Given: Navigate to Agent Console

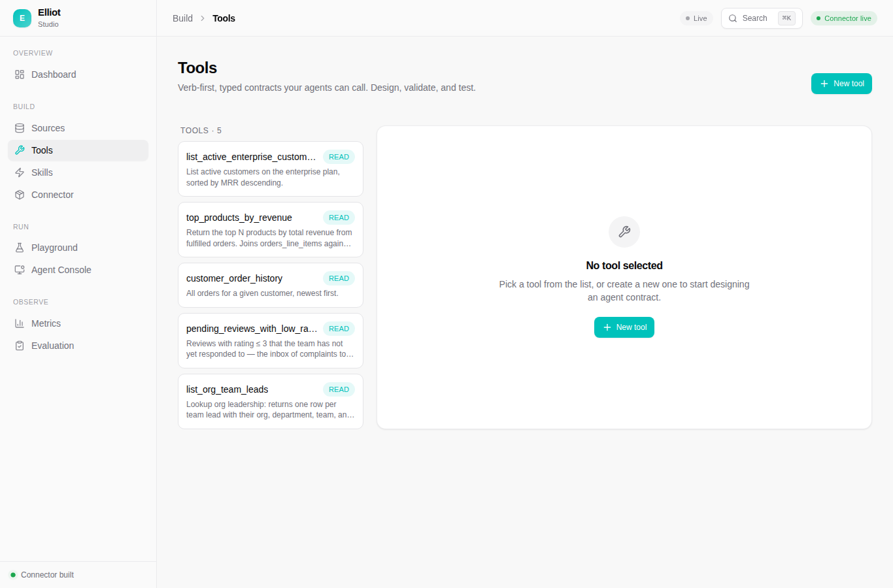Looking at the screenshot, I should (78, 270).
